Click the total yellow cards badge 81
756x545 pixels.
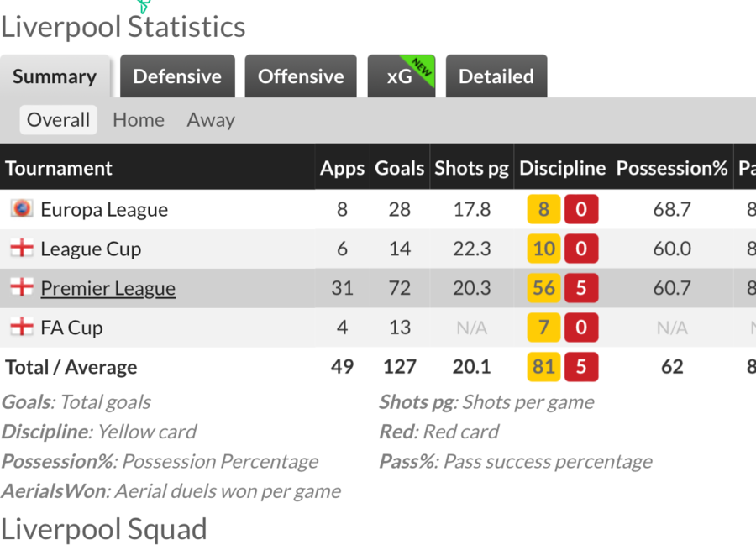(x=543, y=367)
